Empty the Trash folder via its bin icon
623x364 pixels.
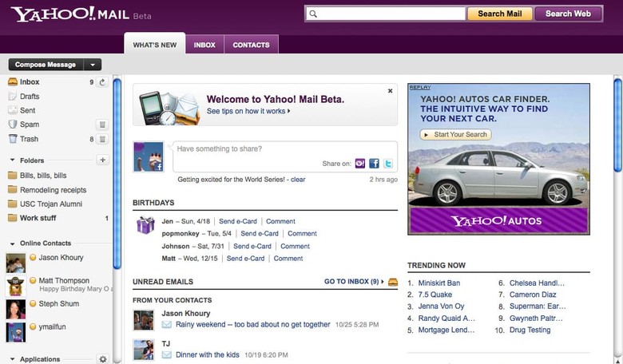tap(102, 139)
